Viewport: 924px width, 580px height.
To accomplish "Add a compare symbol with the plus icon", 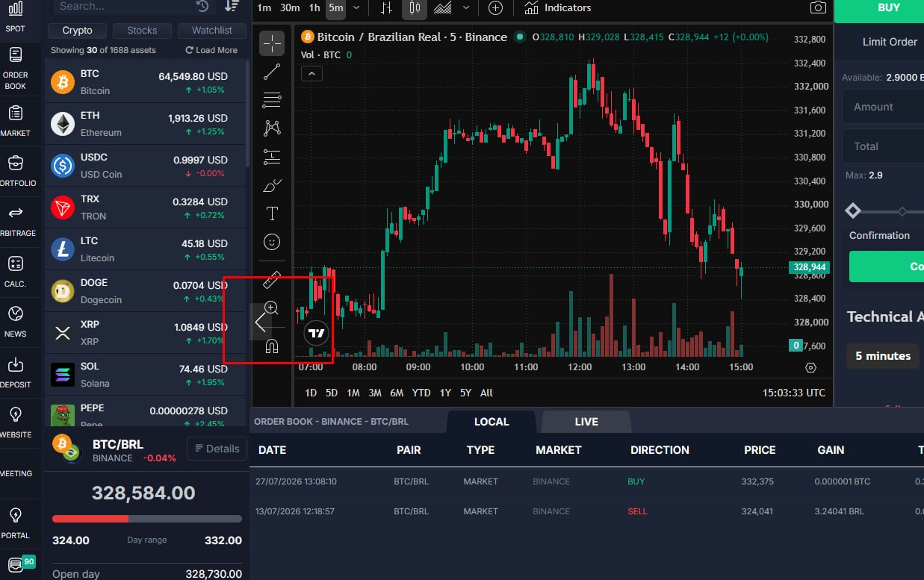I will point(495,8).
